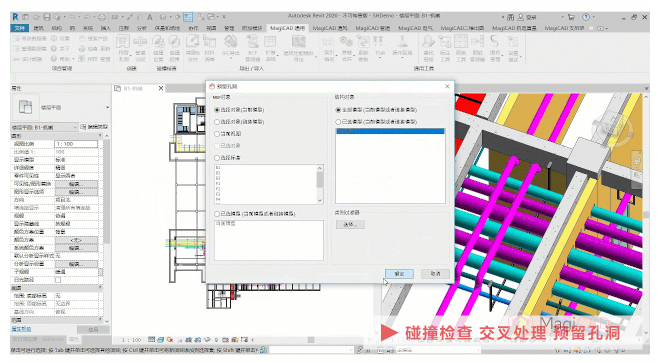The image size is (662, 362).
Task: Select the highlighted blue item in structural list
Action: pos(390,131)
